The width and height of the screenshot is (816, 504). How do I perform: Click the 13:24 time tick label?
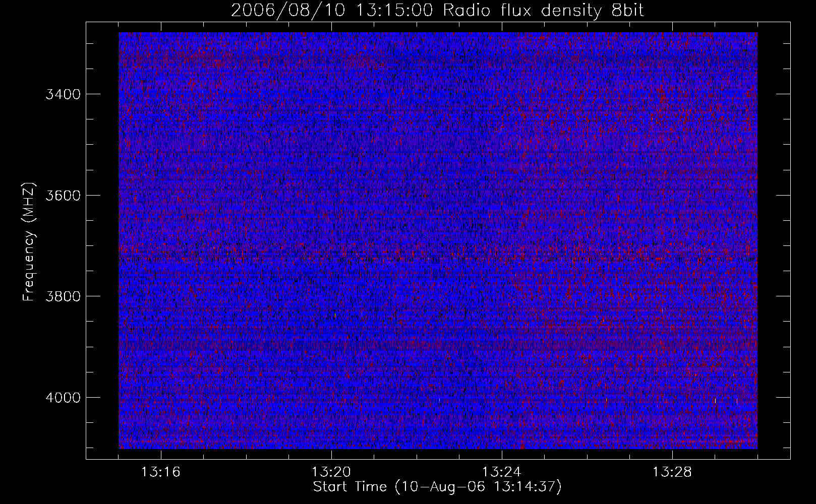point(502,472)
